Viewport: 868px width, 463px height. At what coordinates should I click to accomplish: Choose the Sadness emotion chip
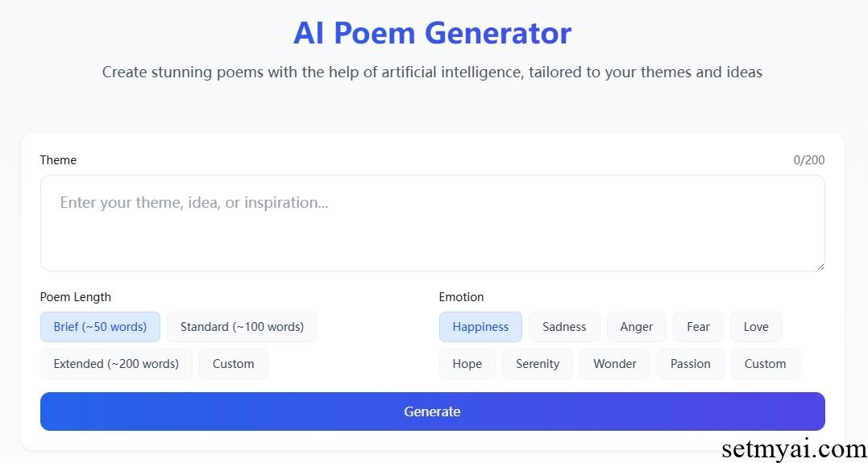(x=564, y=327)
